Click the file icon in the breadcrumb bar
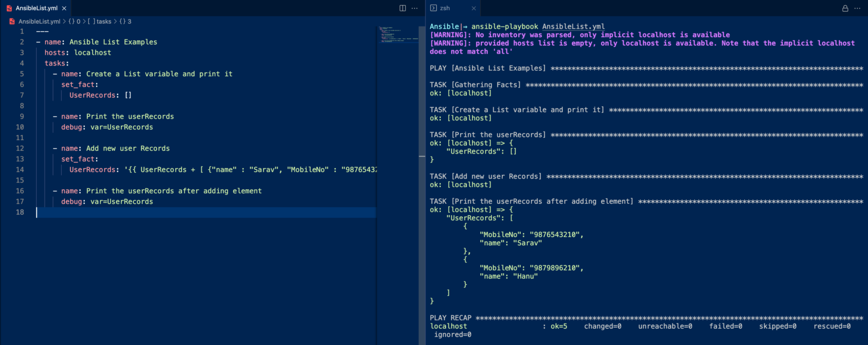The height and width of the screenshot is (345, 868). click(x=12, y=21)
